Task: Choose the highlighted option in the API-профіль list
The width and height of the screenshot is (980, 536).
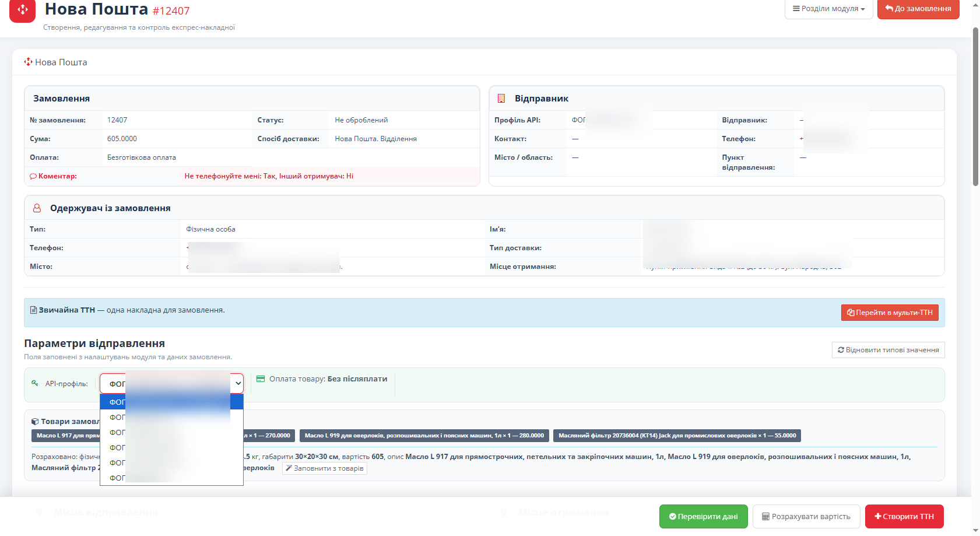Action: (171, 402)
